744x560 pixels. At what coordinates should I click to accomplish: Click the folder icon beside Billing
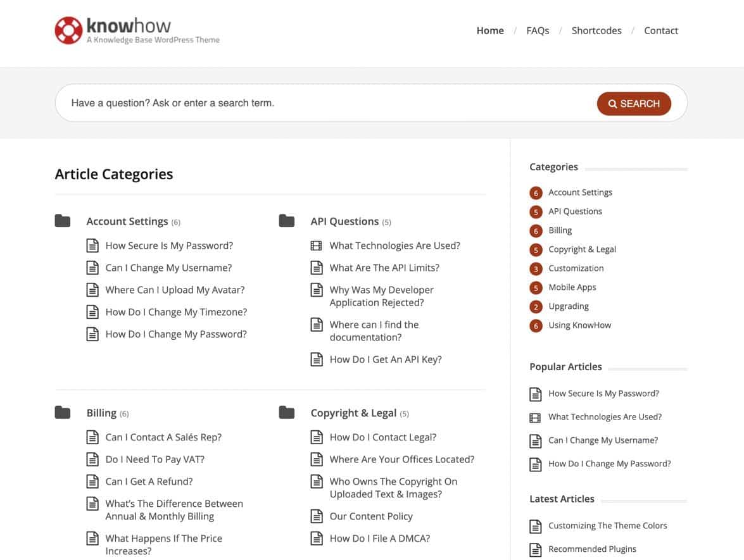pos(62,411)
